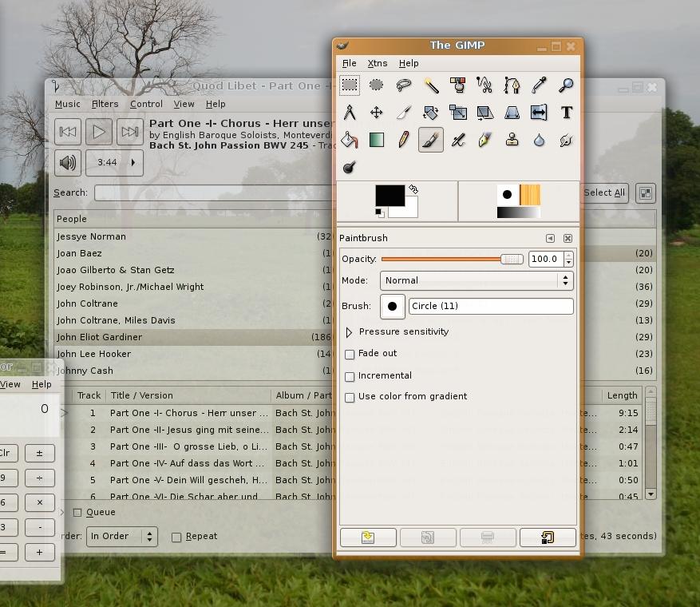700x607 pixels.
Task: Choose the Perspective tool
Action: click(512, 113)
